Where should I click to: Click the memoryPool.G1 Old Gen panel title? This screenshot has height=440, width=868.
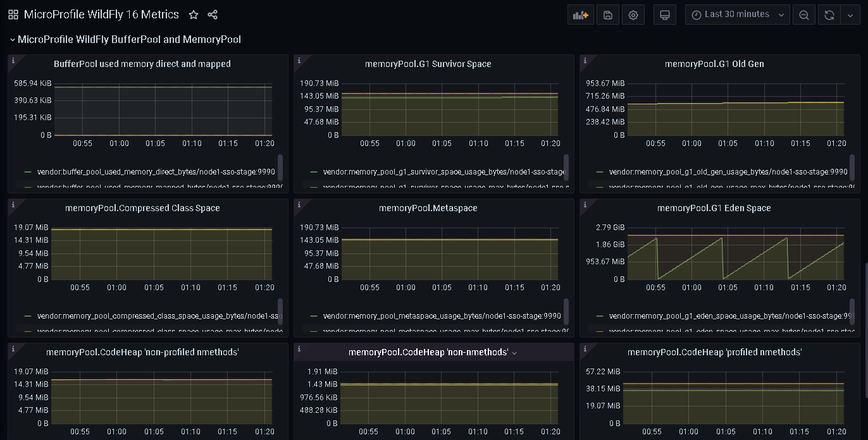(714, 64)
